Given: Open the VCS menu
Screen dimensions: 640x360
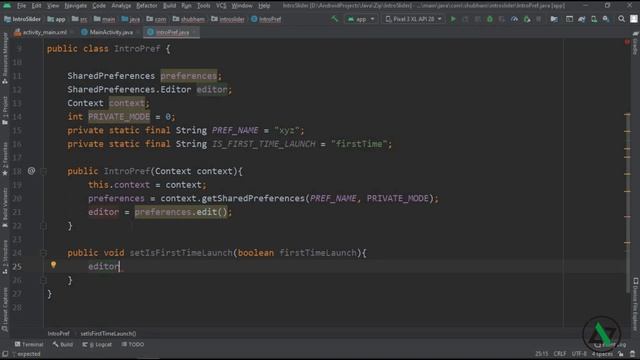Looking at the screenshot, I should (x=221, y=6).
